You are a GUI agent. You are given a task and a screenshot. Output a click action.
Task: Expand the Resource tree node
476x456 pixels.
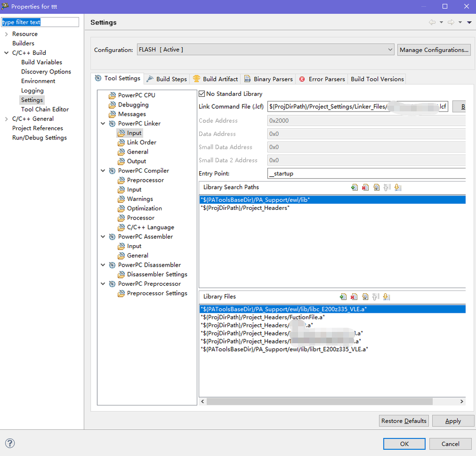(x=6, y=34)
